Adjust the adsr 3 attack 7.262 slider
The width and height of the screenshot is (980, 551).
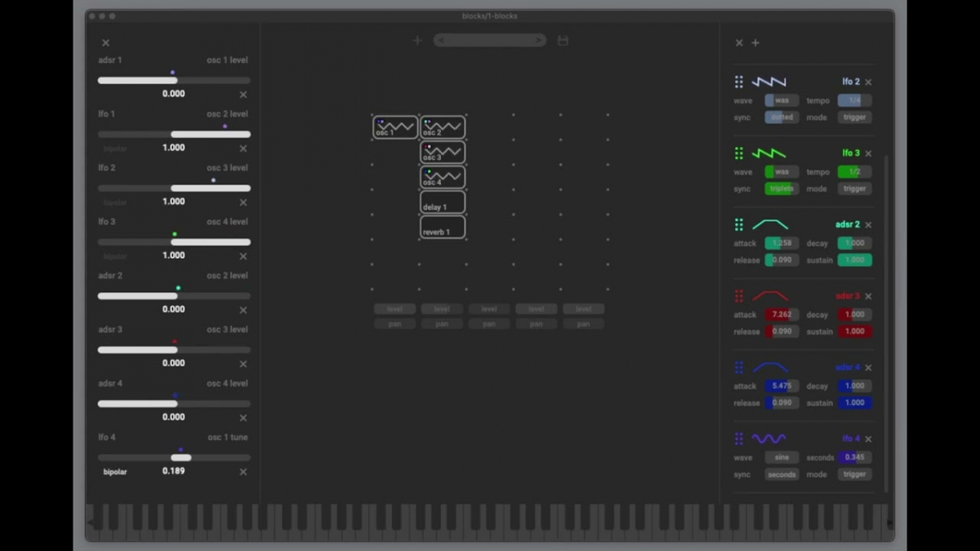click(782, 314)
